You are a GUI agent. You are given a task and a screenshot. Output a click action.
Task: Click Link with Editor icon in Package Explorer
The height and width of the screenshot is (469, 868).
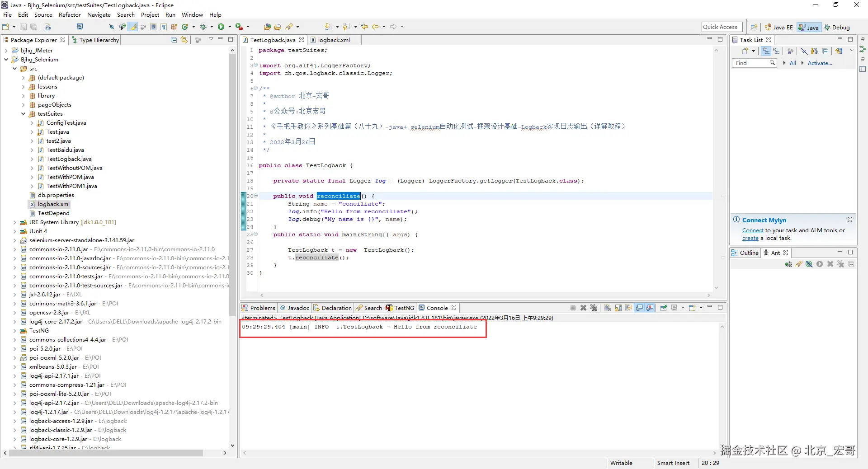point(184,40)
